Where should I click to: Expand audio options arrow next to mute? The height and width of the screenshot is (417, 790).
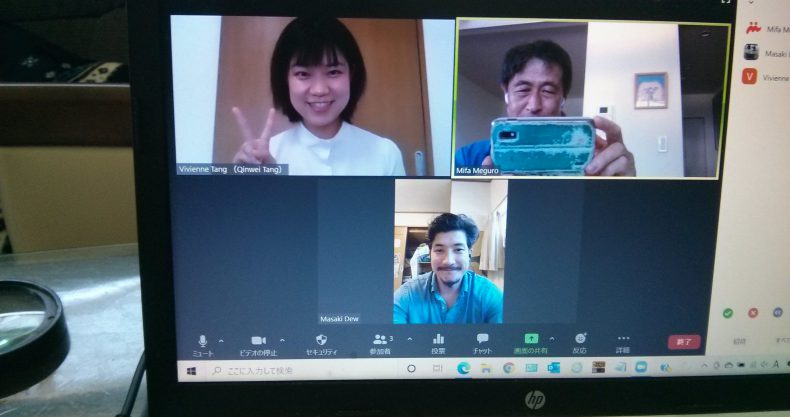click(221, 340)
